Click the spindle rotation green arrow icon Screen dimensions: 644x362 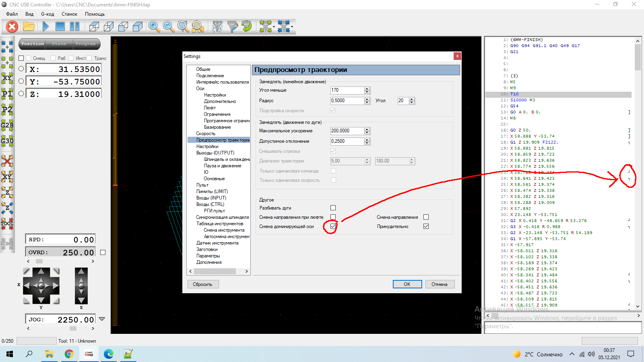pyautogui.click(x=247, y=27)
